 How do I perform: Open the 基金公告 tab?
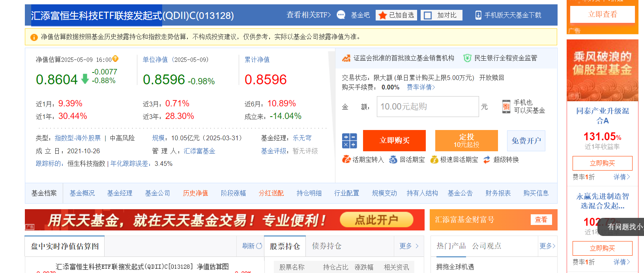click(460, 193)
